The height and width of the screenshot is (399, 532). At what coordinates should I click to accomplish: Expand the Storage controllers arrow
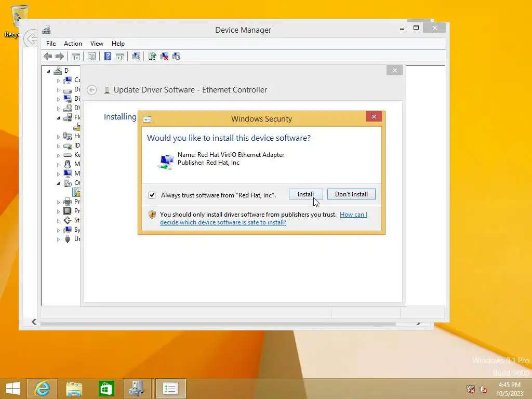pos(58,221)
